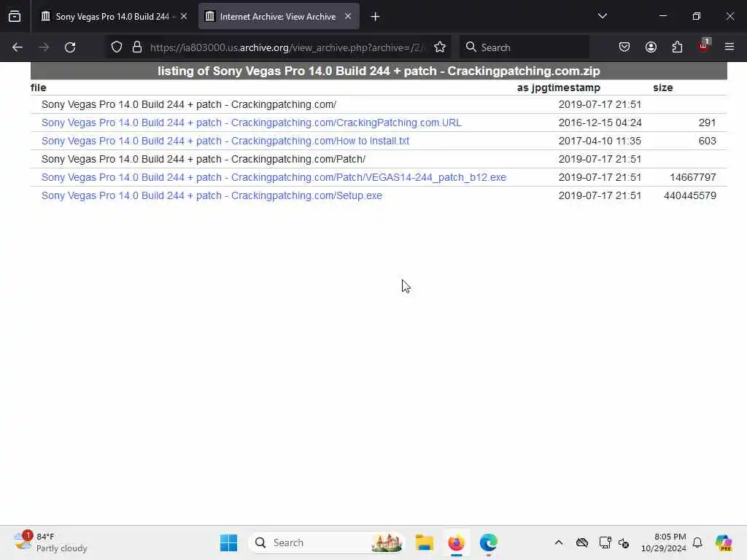Click the 'size' column header
This screenshot has width=747, height=560.
coord(662,87)
